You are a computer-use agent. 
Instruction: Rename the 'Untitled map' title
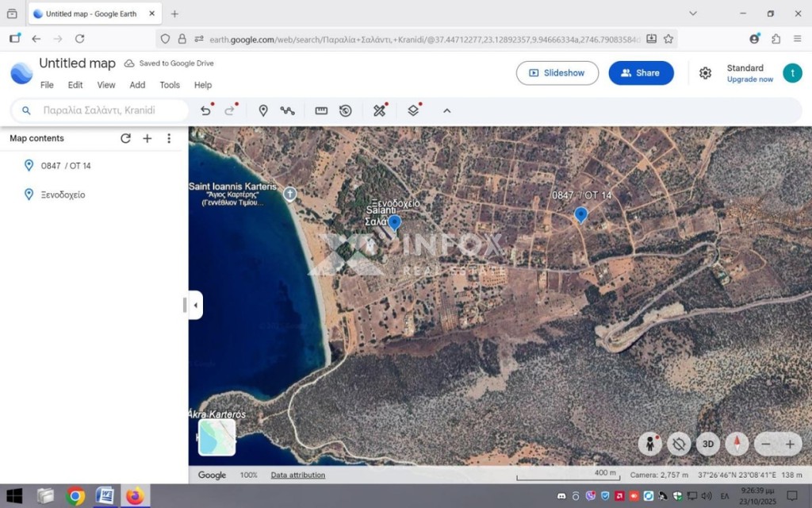tap(78, 63)
